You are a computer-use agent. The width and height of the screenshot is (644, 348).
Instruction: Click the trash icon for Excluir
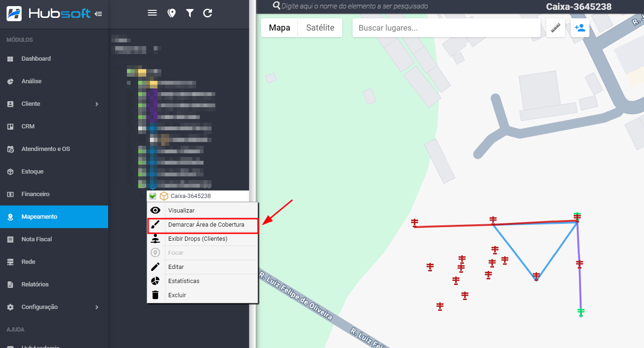point(156,295)
